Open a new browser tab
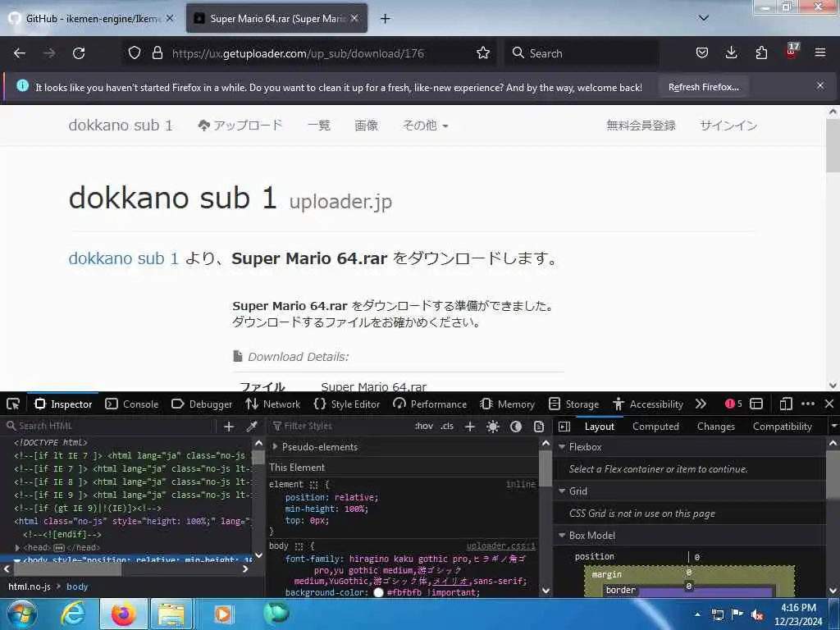 click(x=386, y=19)
